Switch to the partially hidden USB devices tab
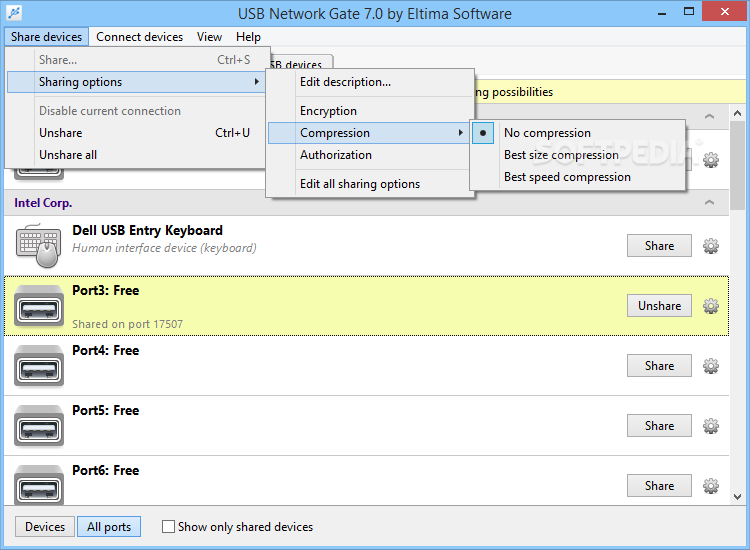This screenshot has width=750, height=550. (301, 63)
